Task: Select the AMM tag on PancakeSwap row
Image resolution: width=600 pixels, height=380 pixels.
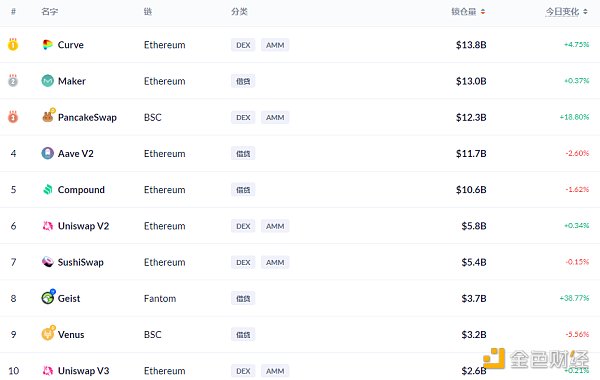Action: (275, 117)
